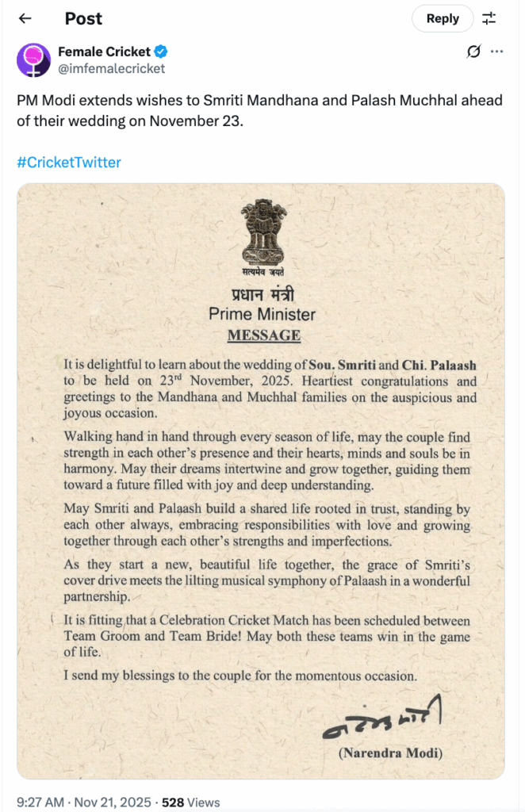Click the Prime Minister title in letter

coord(262,314)
